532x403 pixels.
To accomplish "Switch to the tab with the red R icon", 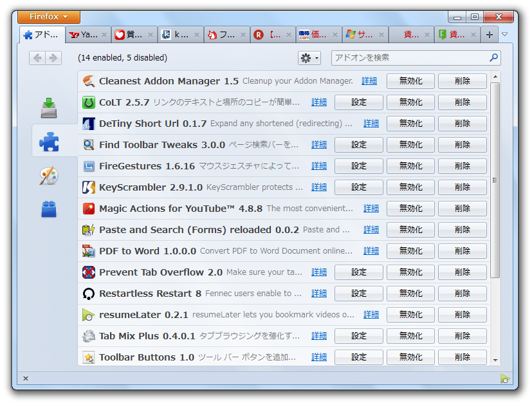I will click(273, 35).
